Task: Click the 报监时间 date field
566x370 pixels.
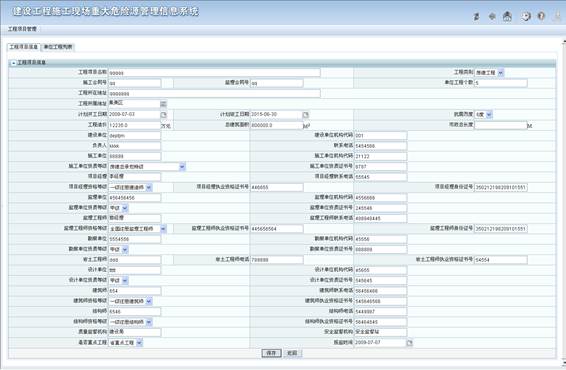Action: pos(380,342)
